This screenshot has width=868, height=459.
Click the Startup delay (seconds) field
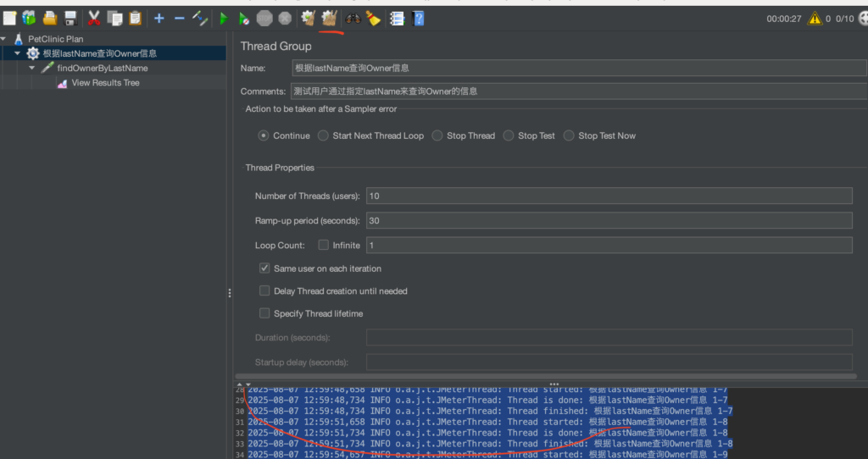point(609,362)
